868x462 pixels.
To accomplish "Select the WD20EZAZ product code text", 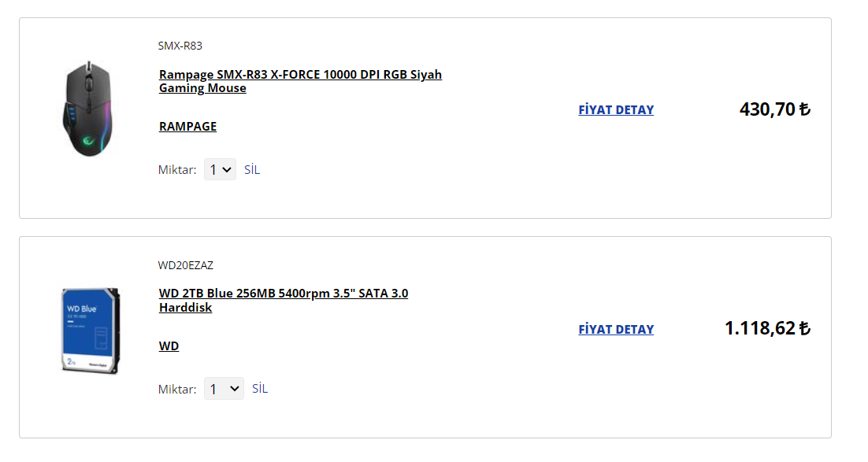I will [185, 265].
